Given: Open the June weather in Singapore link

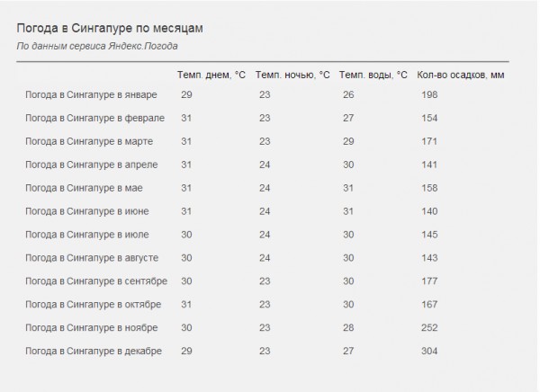Looking at the screenshot, I should click(86, 211).
